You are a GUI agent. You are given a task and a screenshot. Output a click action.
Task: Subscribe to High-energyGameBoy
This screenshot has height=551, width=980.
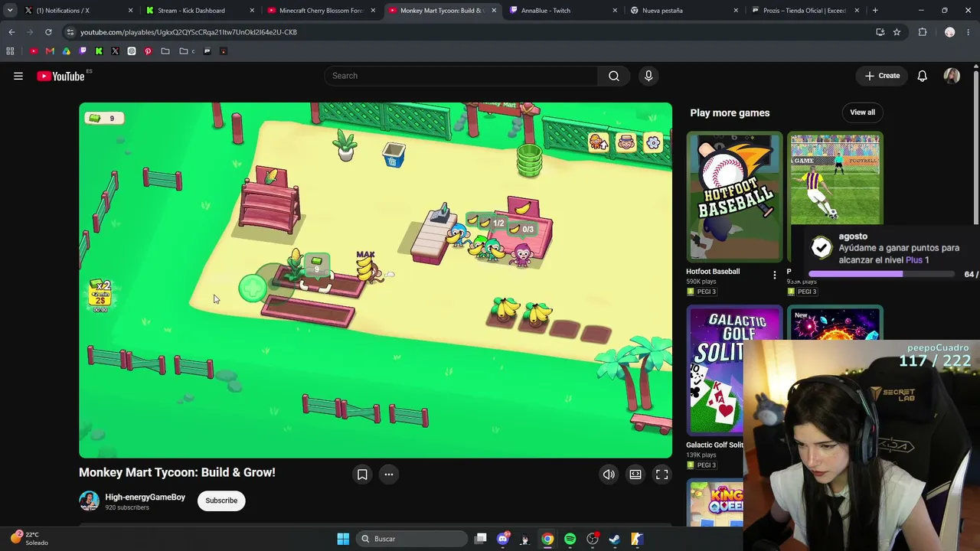pos(221,500)
